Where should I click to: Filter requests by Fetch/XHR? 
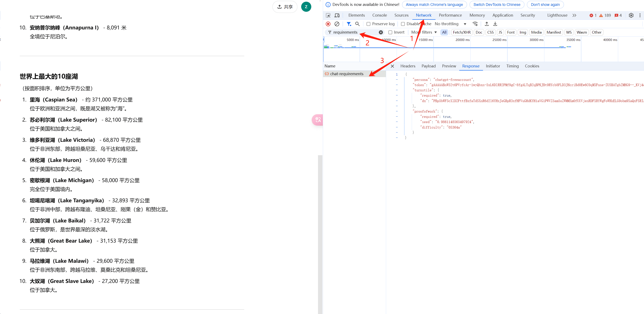click(x=462, y=33)
